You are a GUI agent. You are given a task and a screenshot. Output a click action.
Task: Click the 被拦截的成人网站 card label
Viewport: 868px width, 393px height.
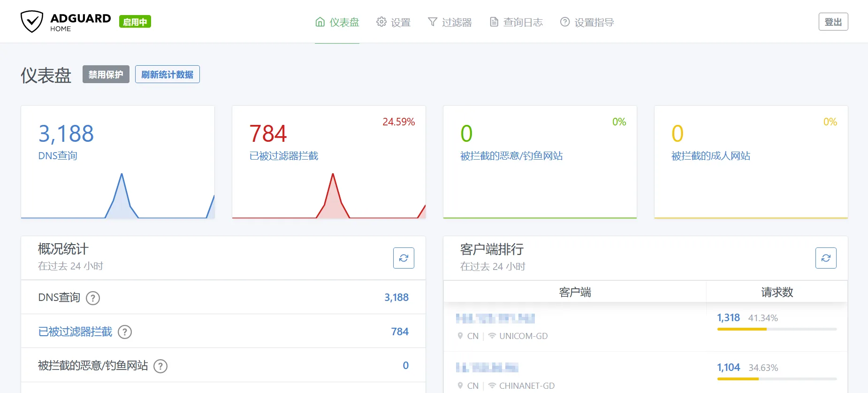click(x=711, y=156)
